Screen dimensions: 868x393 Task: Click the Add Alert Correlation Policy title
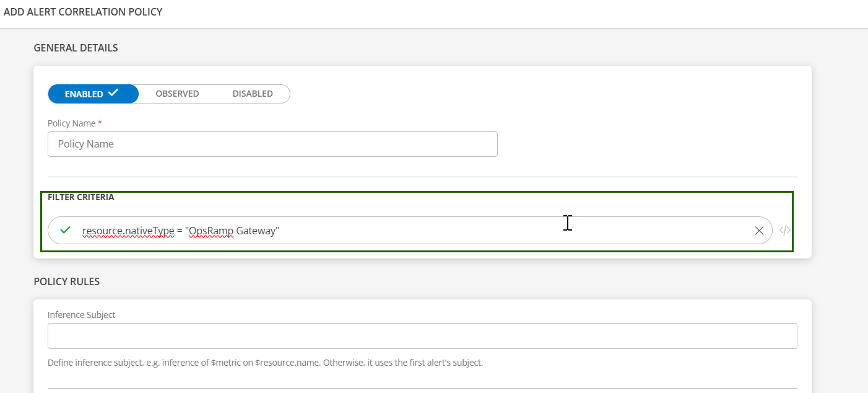pyautogui.click(x=83, y=12)
